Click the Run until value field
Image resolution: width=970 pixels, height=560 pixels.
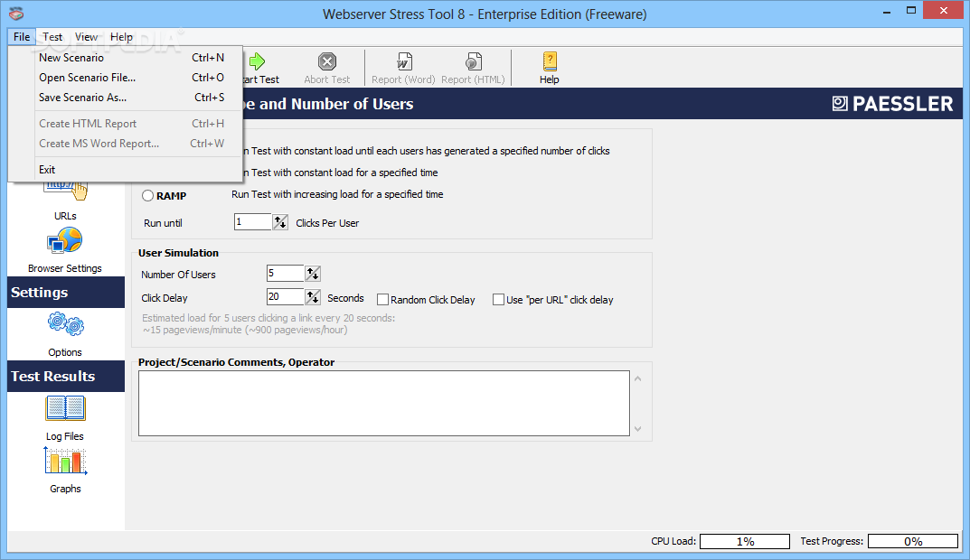tap(253, 222)
